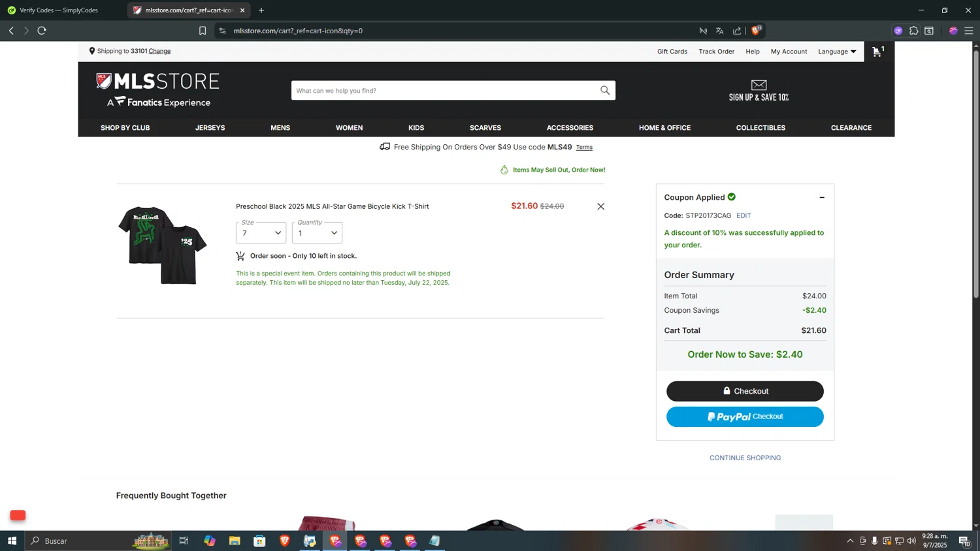Click the Windows taskbar Buscar search box
The height and width of the screenshot is (551, 980).
point(98,541)
